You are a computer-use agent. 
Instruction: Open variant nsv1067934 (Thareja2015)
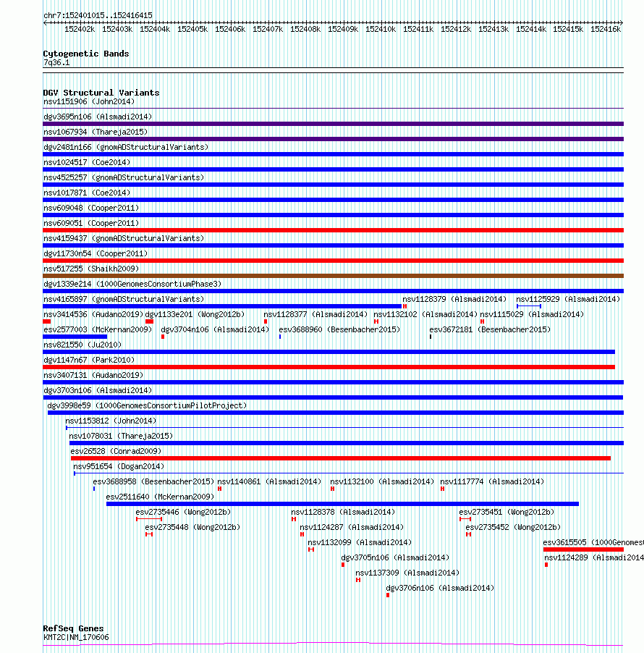[x=96, y=132]
